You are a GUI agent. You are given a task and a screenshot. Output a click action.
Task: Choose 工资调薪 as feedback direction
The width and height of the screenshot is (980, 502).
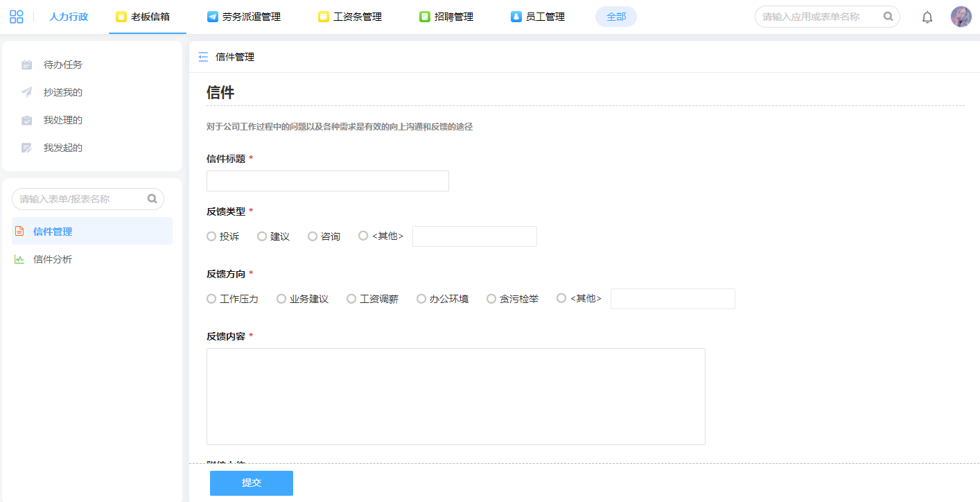(351, 299)
